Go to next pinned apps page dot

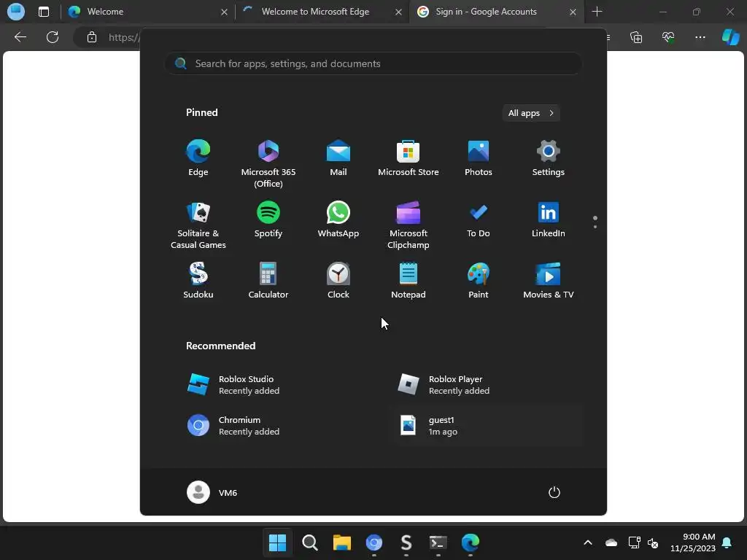point(595,227)
